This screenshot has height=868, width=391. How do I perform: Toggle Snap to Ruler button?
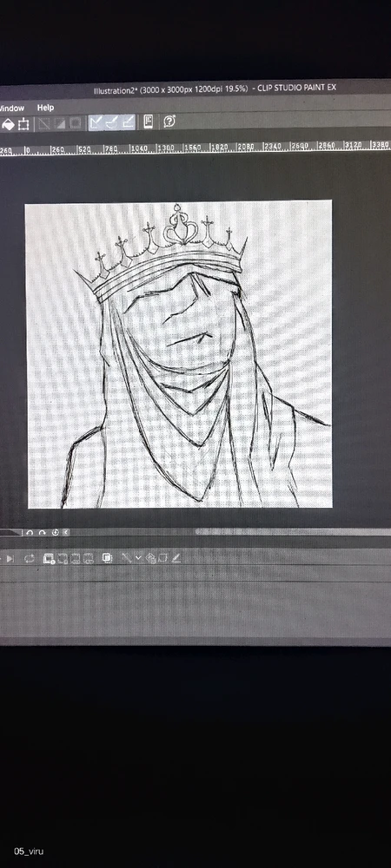tap(96, 122)
